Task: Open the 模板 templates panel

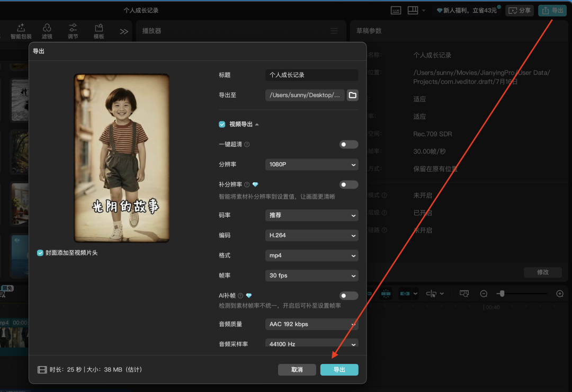Action: (x=99, y=31)
